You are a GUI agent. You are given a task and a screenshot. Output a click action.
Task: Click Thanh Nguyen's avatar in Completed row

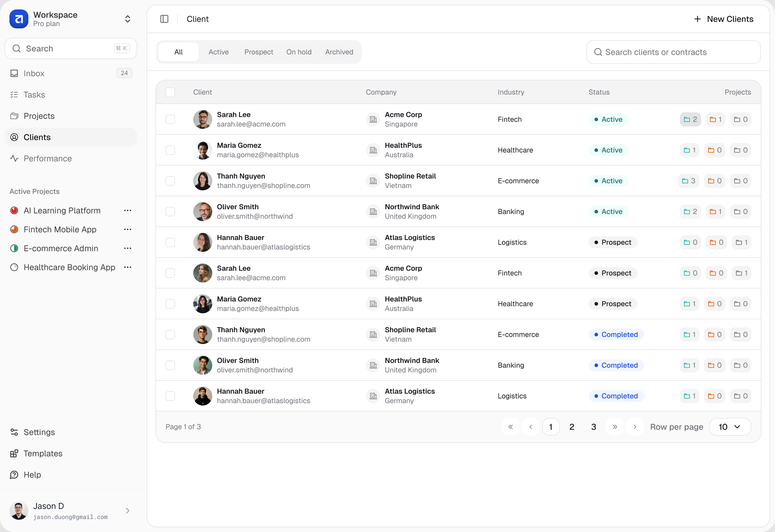pos(203,335)
